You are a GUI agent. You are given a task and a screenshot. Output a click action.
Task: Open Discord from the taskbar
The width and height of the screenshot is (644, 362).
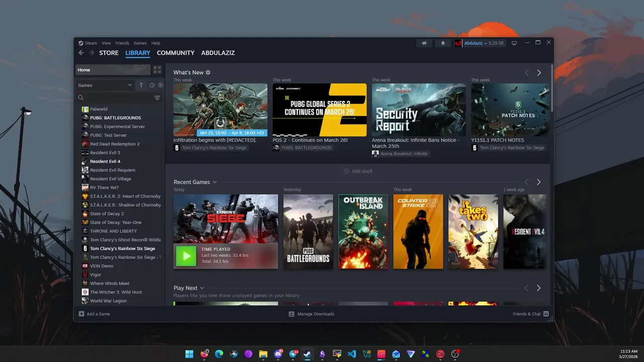pyautogui.click(x=278, y=354)
